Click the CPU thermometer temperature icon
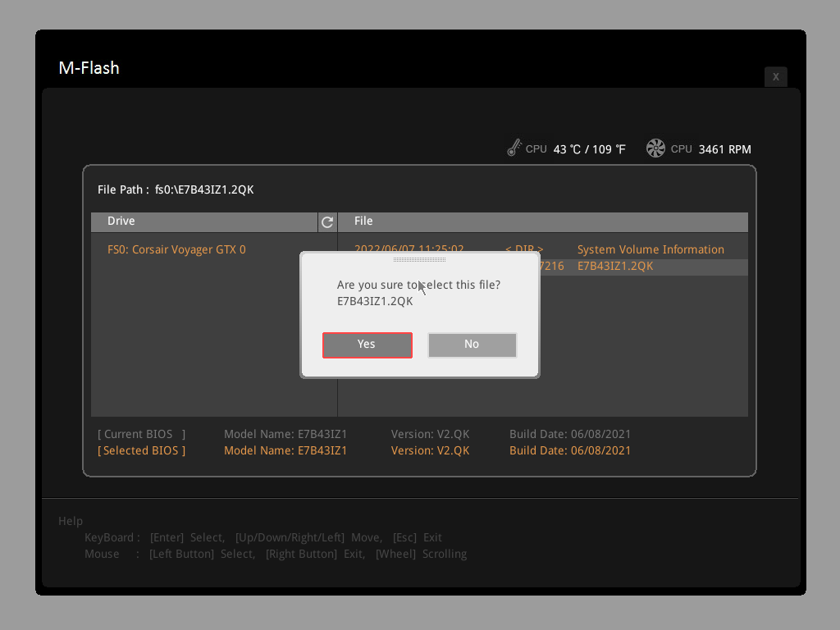The width and height of the screenshot is (840, 630). [x=514, y=148]
